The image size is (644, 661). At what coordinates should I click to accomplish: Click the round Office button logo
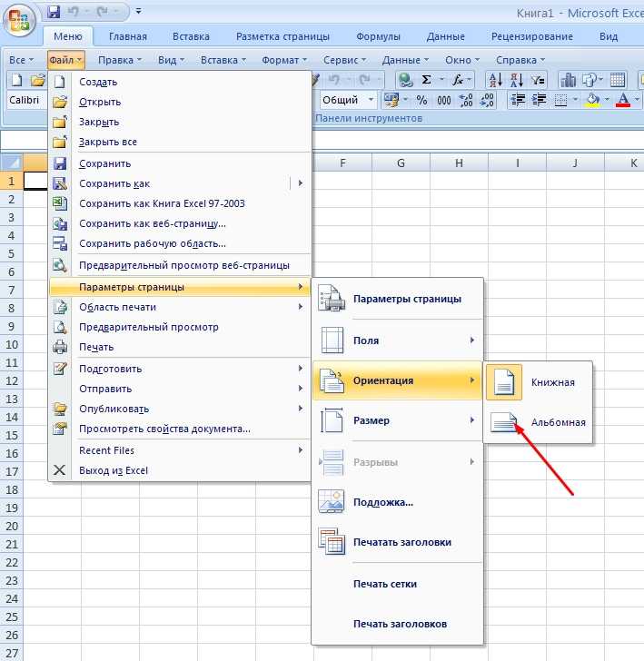[19, 19]
